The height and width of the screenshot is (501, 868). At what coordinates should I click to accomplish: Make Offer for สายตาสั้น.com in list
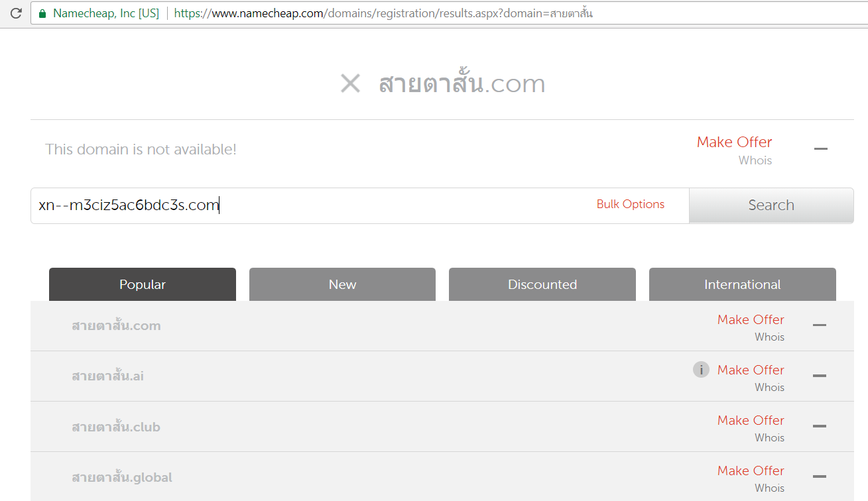click(751, 319)
